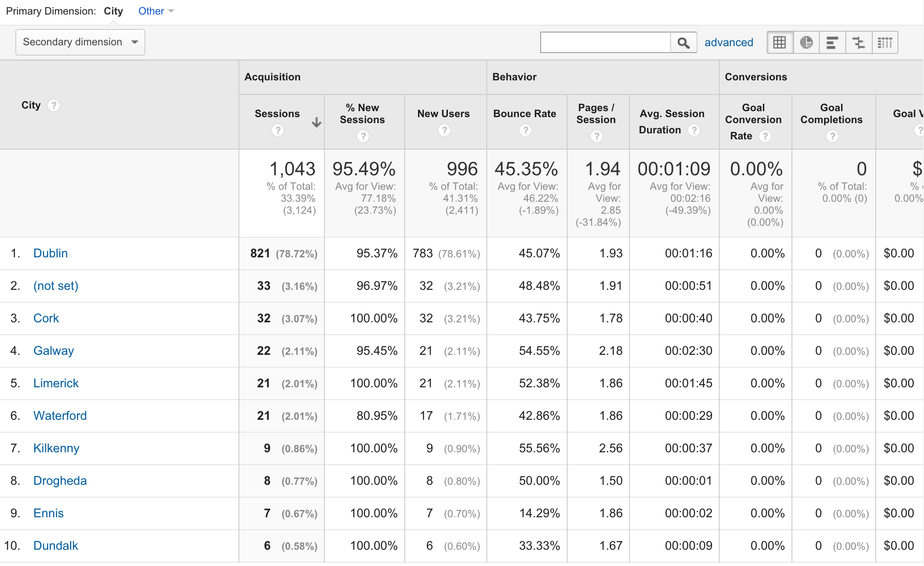Open the Secondary dimension dropdown
This screenshot has height=566, width=924.
click(x=80, y=42)
